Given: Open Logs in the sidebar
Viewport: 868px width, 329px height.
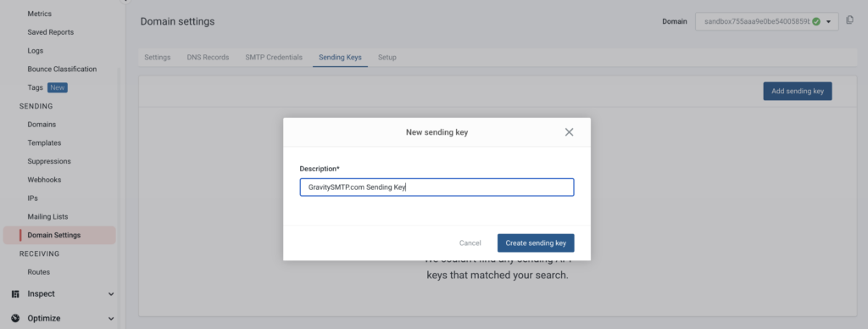Looking at the screenshot, I should click(x=36, y=50).
